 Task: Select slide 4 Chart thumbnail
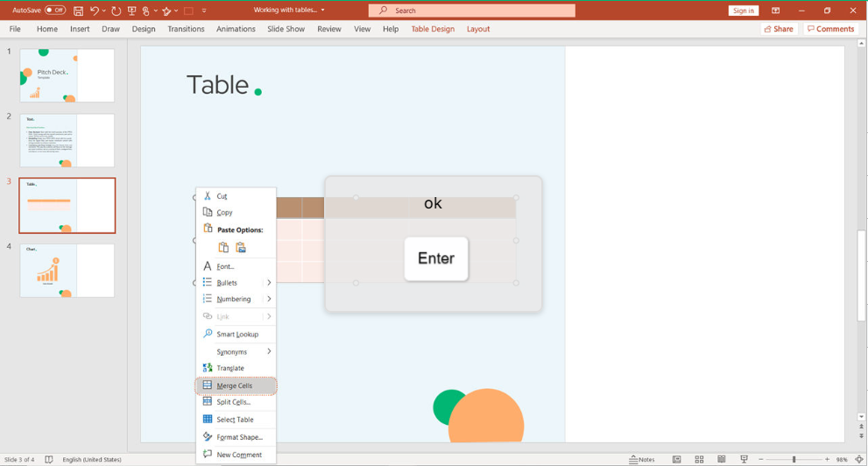point(67,271)
